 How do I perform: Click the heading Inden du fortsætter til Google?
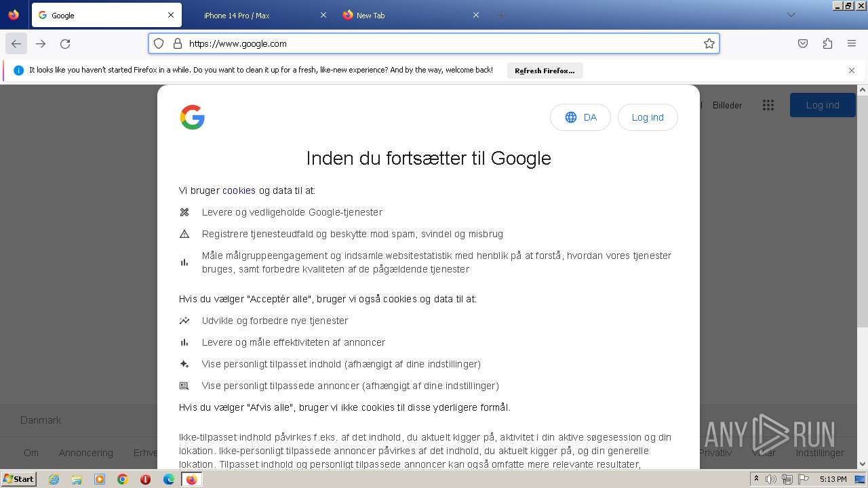(x=429, y=158)
